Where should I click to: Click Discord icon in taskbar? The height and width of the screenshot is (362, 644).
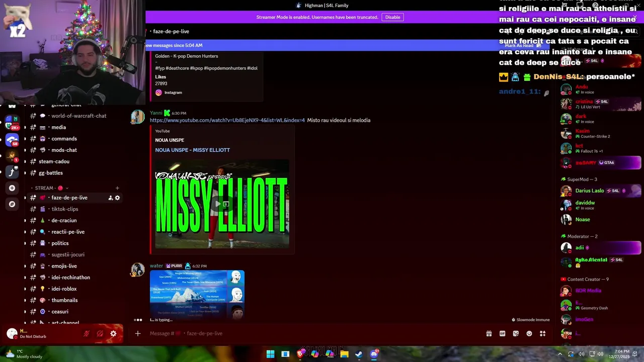point(374,354)
